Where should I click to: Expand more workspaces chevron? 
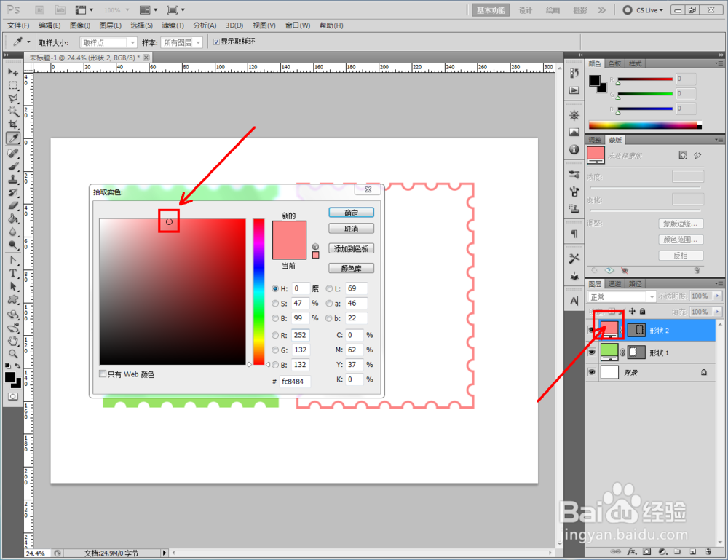coord(602,9)
